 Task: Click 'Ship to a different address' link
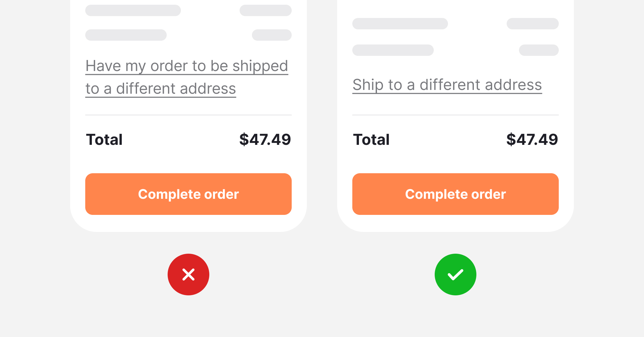coord(447,85)
